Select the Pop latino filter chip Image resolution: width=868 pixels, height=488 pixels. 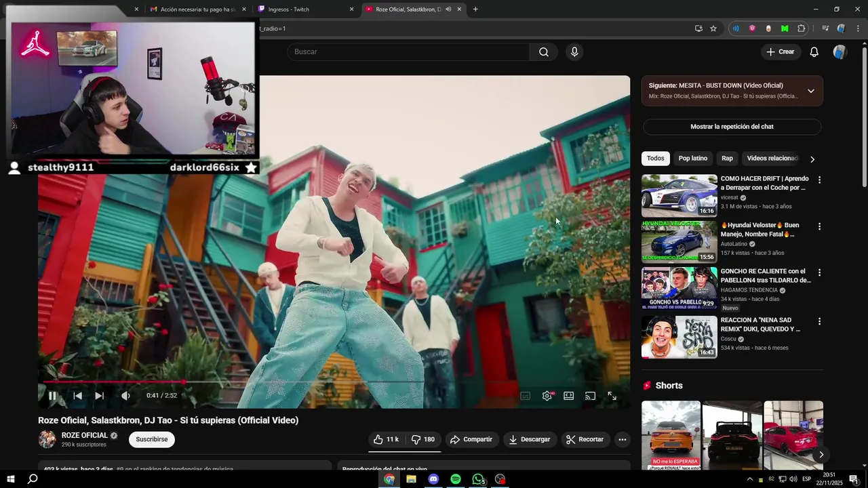[693, 158]
